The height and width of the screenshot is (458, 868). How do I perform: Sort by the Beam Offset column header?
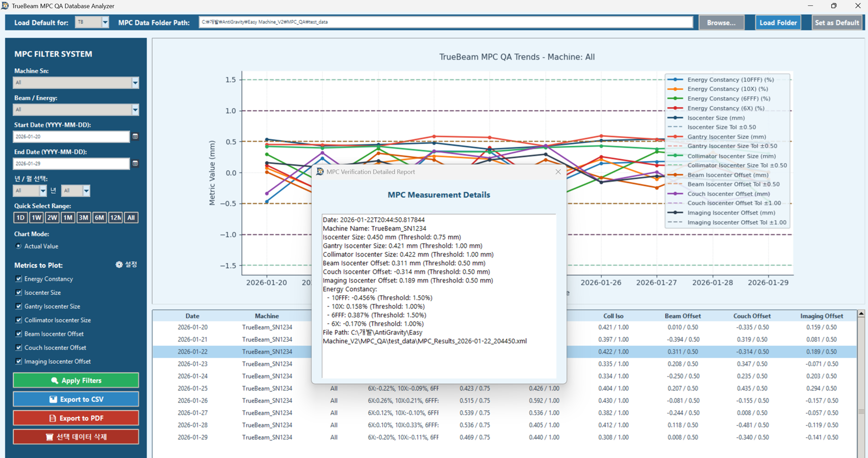(x=682, y=316)
